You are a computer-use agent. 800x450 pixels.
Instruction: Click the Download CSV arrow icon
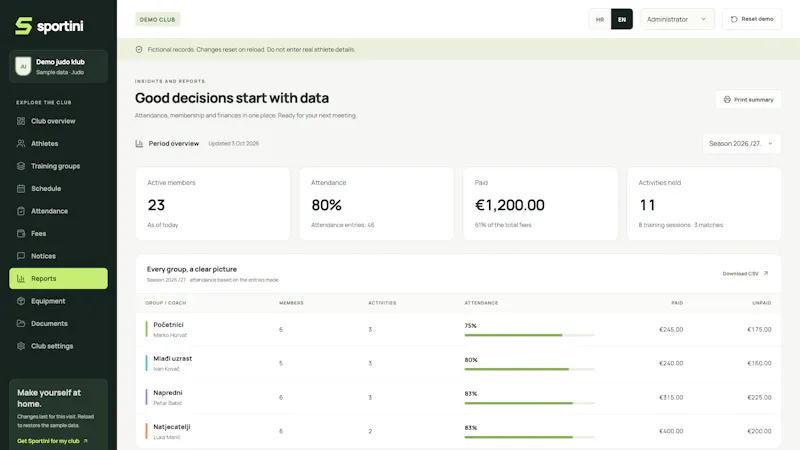[765, 273]
